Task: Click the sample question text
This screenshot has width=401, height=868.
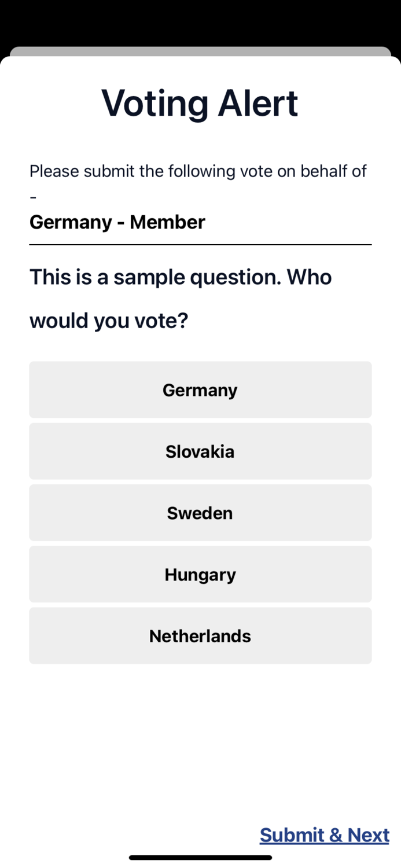Action: pyautogui.click(x=181, y=277)
